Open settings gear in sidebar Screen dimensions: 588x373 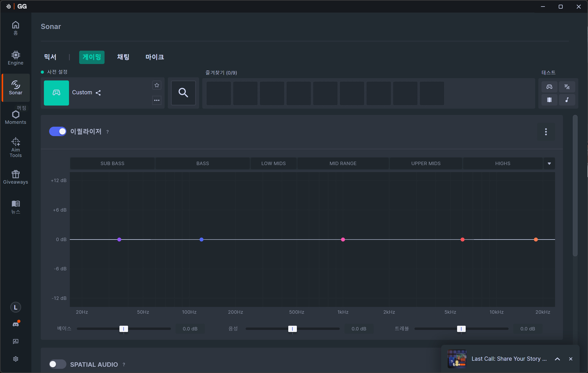(16, 359)
